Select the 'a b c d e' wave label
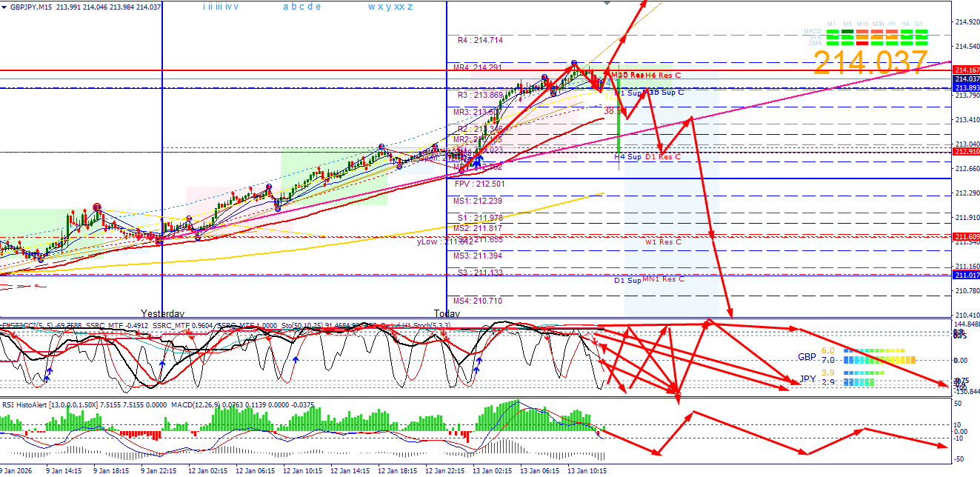 (x=302, y=7)
